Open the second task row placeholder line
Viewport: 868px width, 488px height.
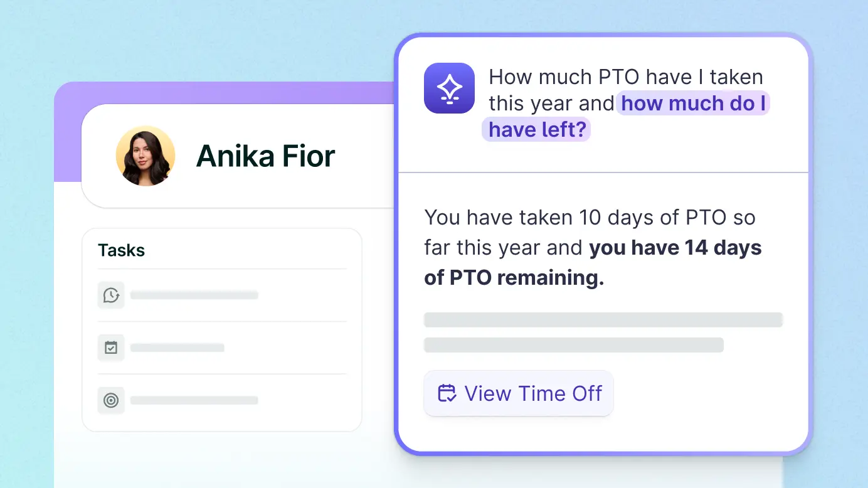[177, 347]
